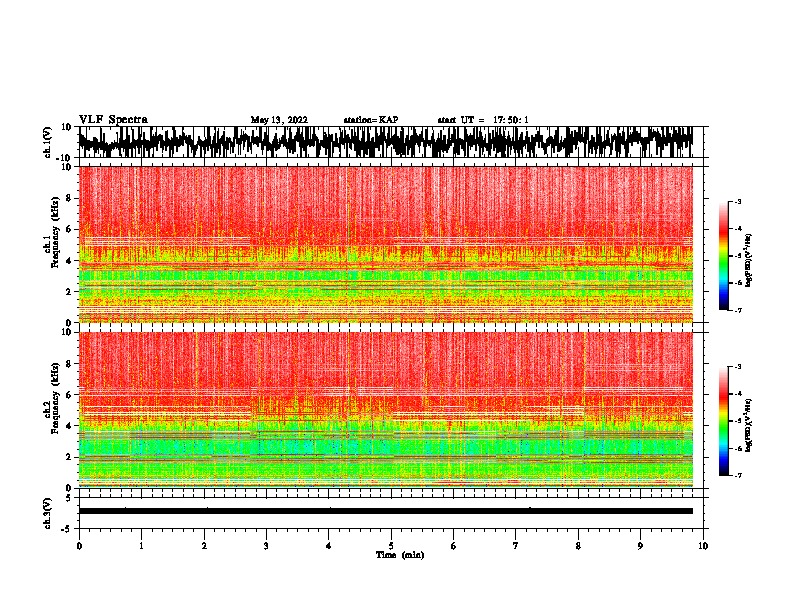Click the "start UT = 17:50: 1" header text

pos(483,120)
